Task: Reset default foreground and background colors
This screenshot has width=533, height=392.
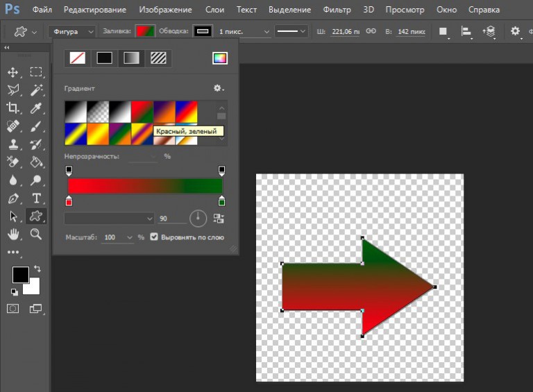Action: point(14,292)
